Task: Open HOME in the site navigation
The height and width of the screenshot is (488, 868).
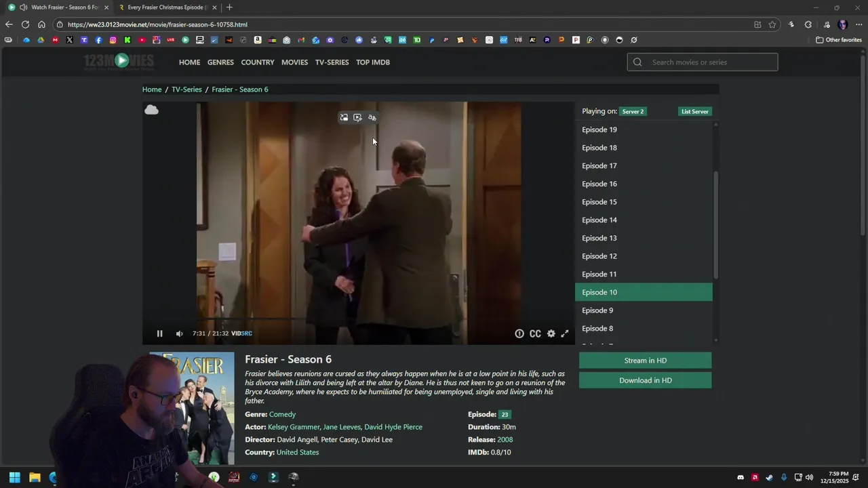Action: [189, 62]
